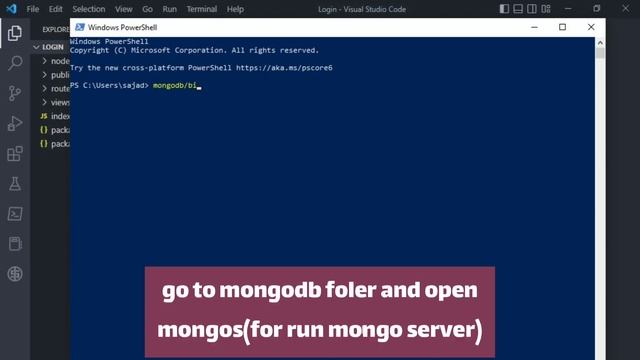640x360 pixels.
Task: Click the braces icon of second package file
Action: 44,144
